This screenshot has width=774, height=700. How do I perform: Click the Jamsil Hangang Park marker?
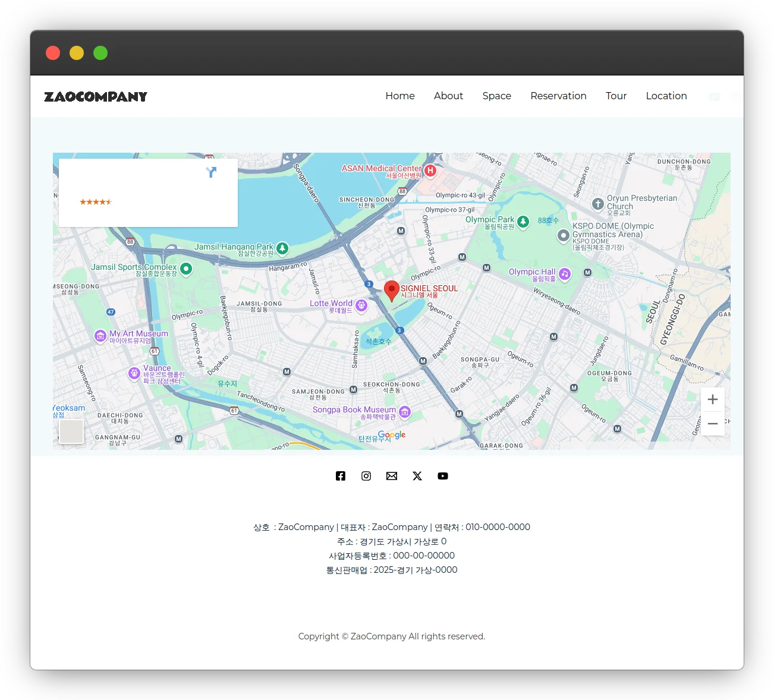tap(282, 248)
